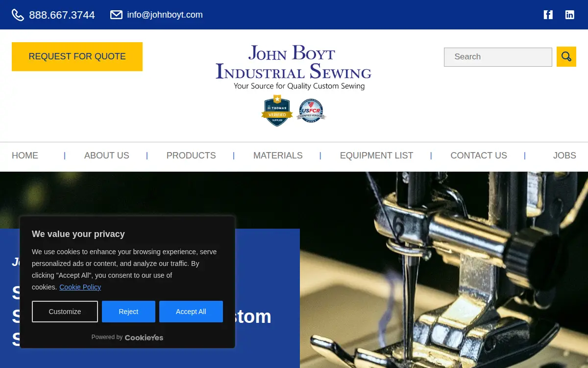Accept All cookies
Screen dimensions: 588x368
pyautogui.click(x=191, y=312)
